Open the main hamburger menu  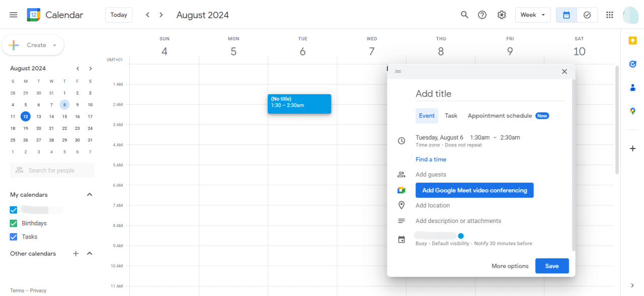pyautogui.click(x=13, y=15)
